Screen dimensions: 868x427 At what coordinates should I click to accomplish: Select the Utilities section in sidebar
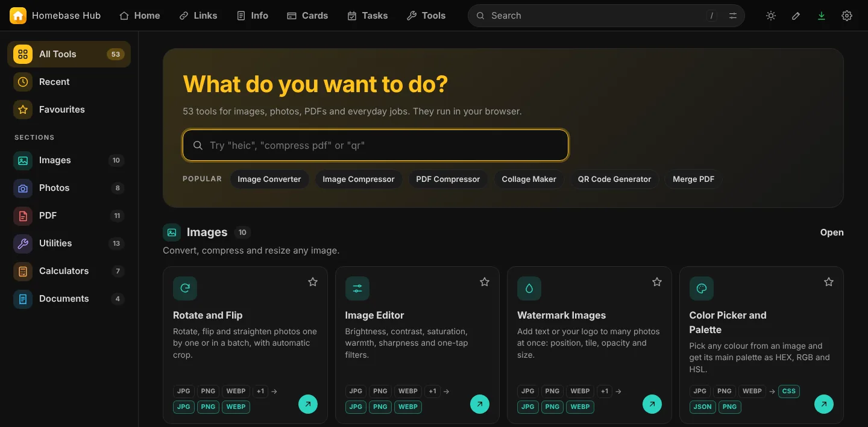(x=69, y=243)
